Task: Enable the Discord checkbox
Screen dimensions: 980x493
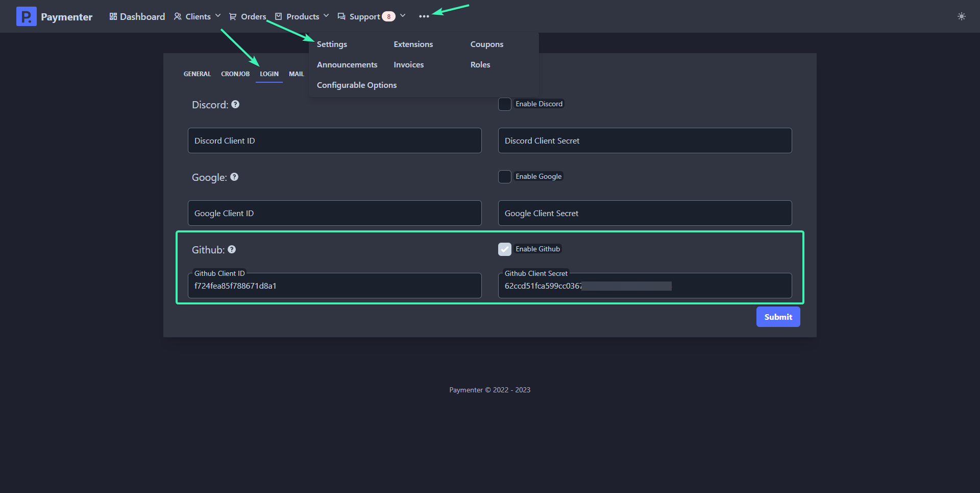Action: point(505,104)
